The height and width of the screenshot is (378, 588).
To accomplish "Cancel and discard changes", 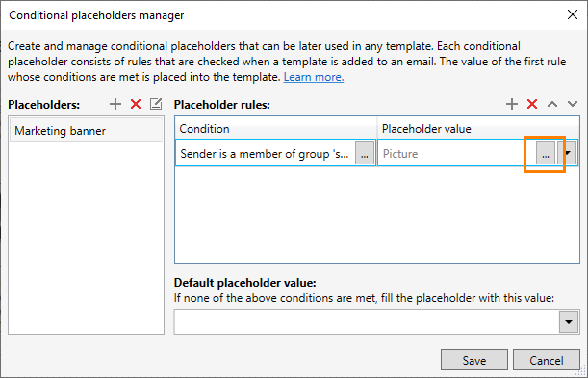I will pos(546,360).
